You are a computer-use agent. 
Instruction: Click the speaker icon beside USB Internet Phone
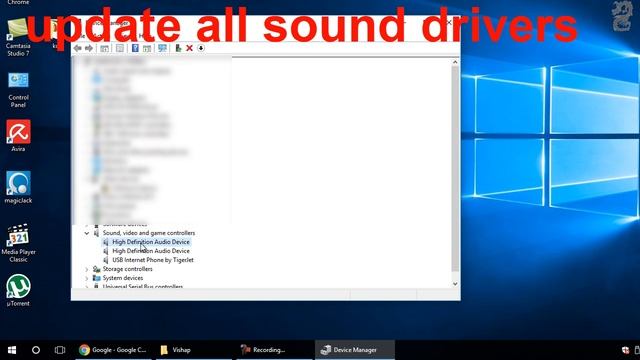(x=106, y=260)
